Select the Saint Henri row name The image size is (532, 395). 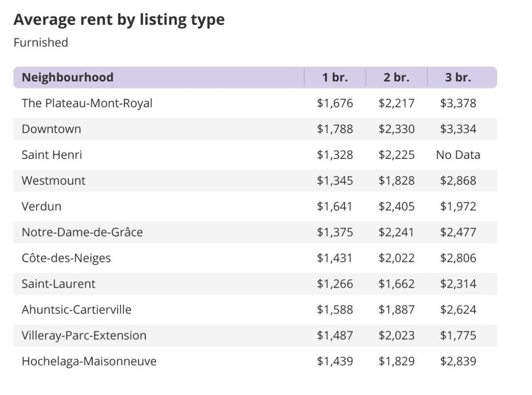(52, 155)
